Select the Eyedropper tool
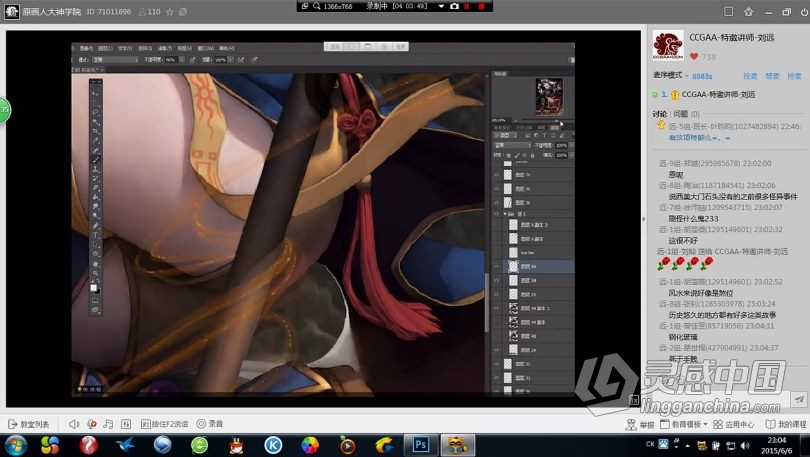Screen dimensions: 810x457 tap(97, 139)
